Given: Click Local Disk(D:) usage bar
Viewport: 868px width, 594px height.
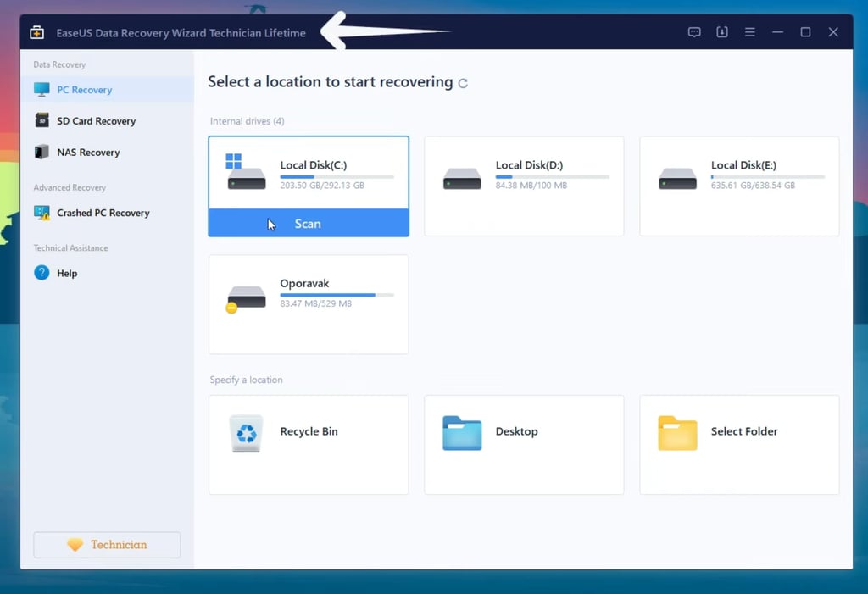Looking at the screenshot, I should click(552, 176).
